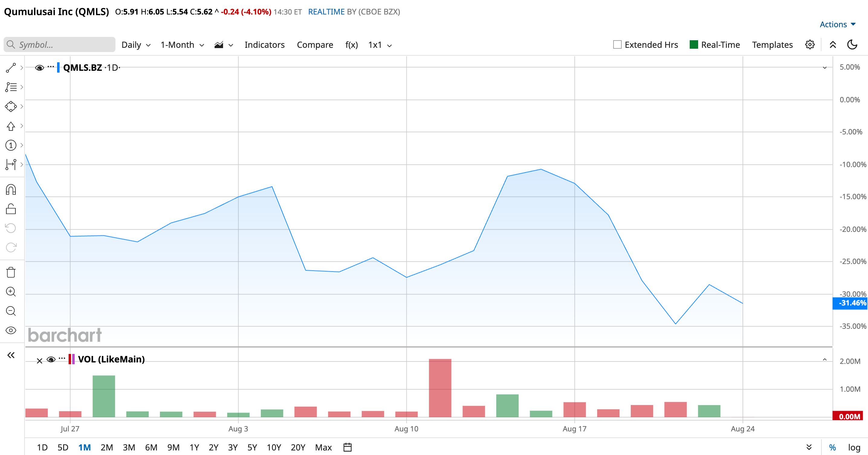
Task: Switch the scale to log mode
Action: (854, 447)
